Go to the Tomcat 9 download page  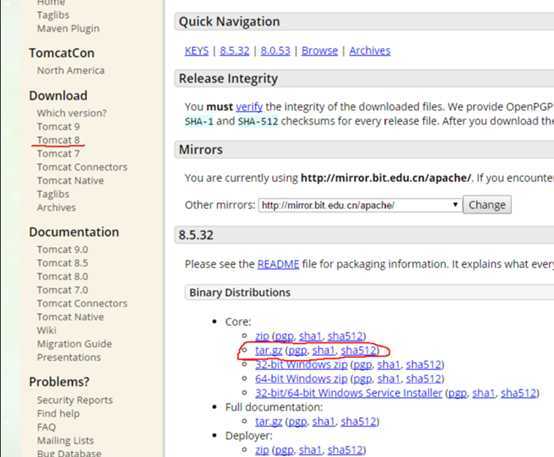(58, 127)
